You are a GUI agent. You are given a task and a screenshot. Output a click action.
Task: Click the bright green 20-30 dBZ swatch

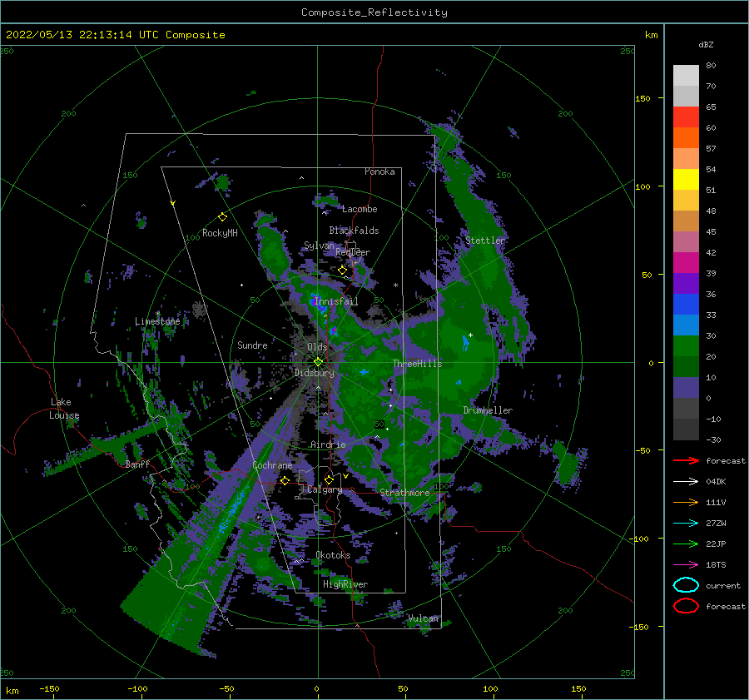(686, 346)
